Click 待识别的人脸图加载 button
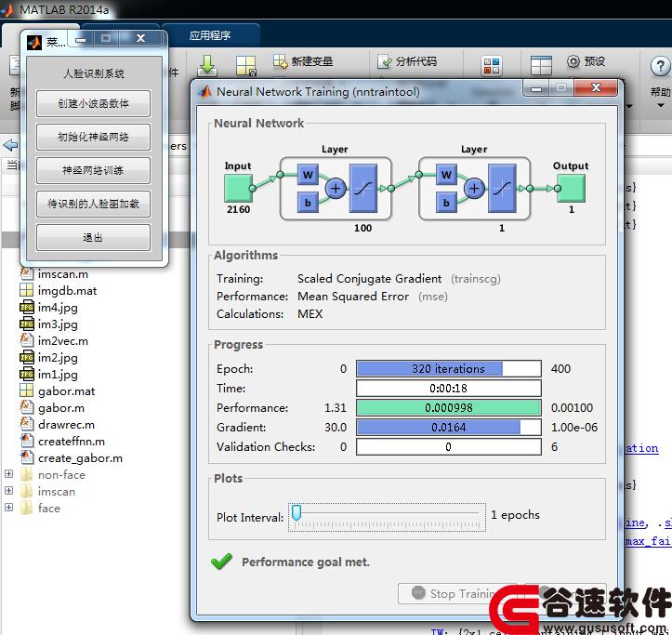The width and height of the screenshot is (672, 635). (x=94, y=204)
